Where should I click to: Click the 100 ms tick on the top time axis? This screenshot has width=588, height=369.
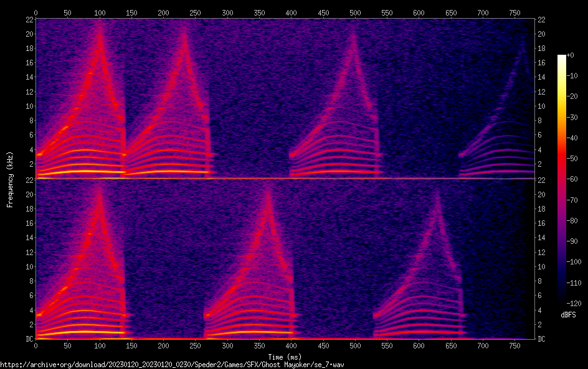[x=100, y=12]
